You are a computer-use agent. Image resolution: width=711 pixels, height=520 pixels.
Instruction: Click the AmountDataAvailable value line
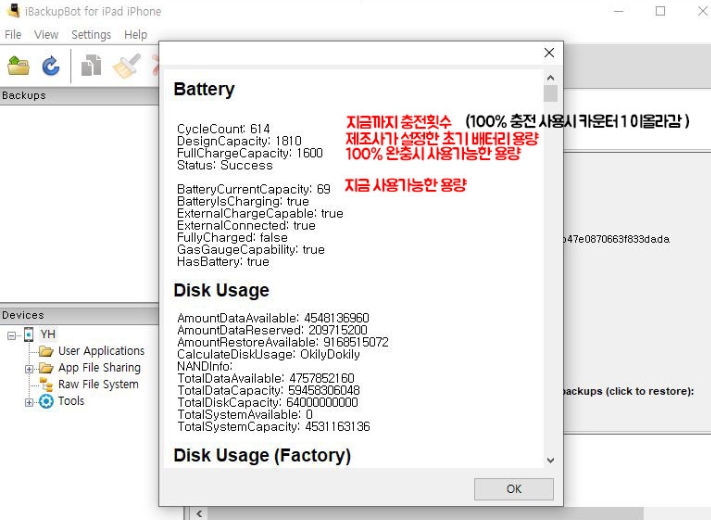[x=273, y=318]
